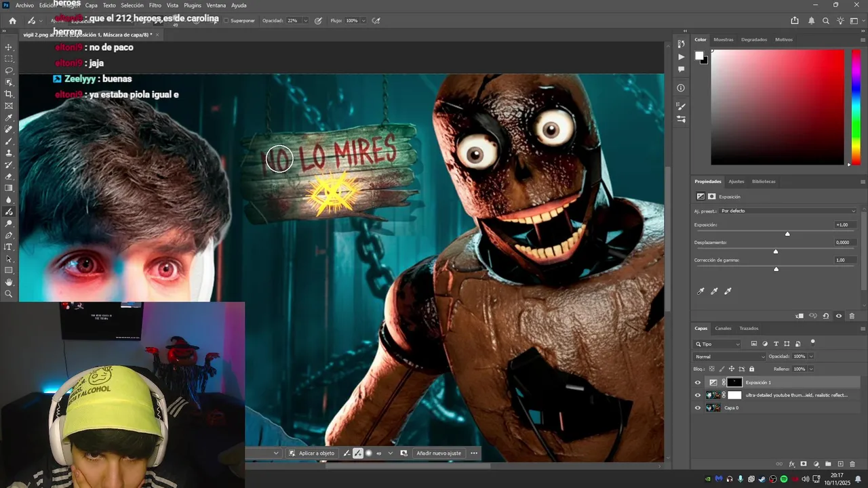Select the Move tool
Image resolution: width=868 pixels, height=488 pixels.
9,47
